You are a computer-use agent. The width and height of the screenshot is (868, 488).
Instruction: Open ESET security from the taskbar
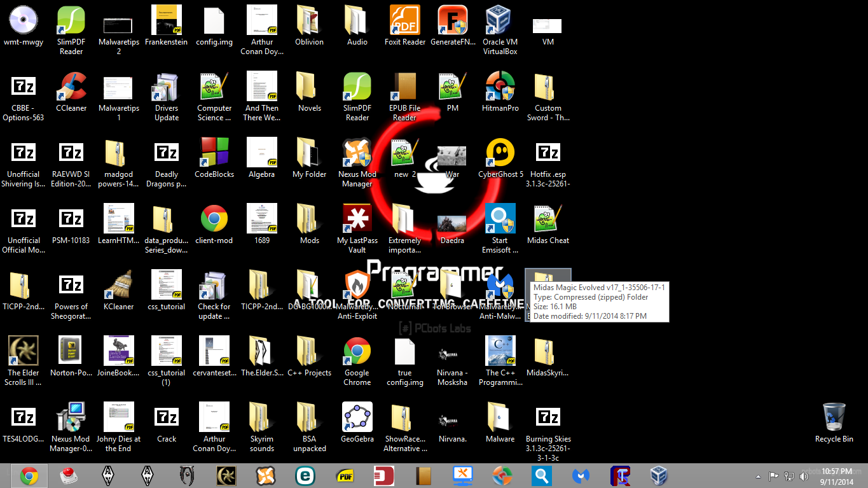click(305, 475)
